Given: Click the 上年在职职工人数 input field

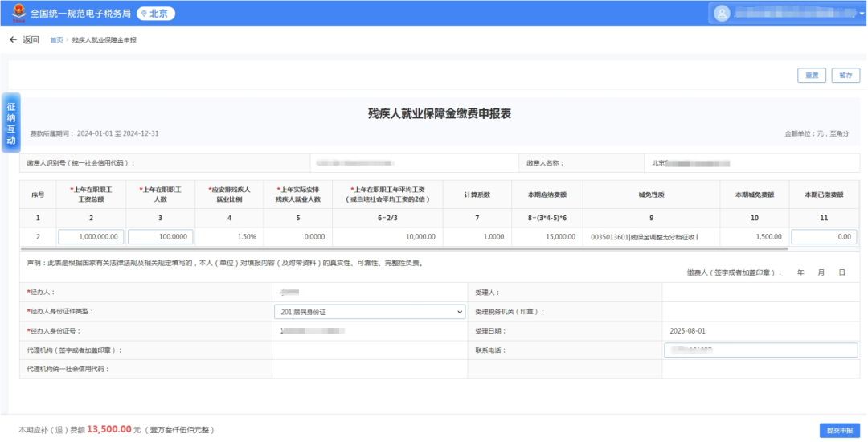Looking at the screenshot, I should [x=161, y=237].
